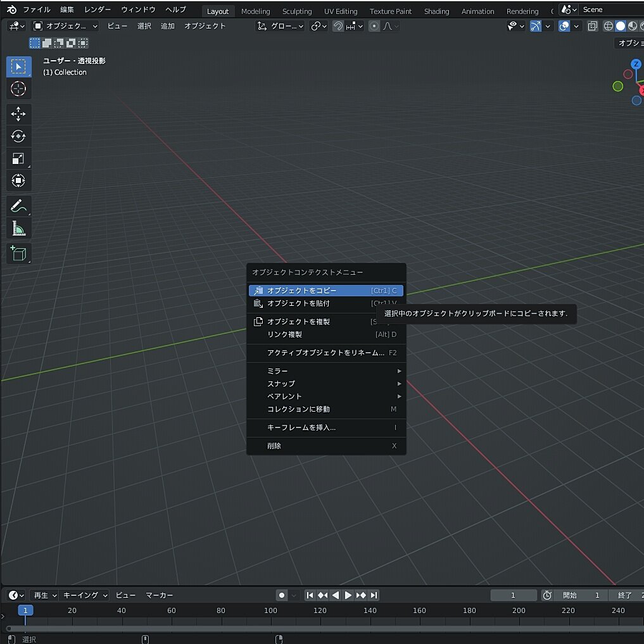
Task: Switch to the Sculpting workspace tab
Action: pos(297,11)
